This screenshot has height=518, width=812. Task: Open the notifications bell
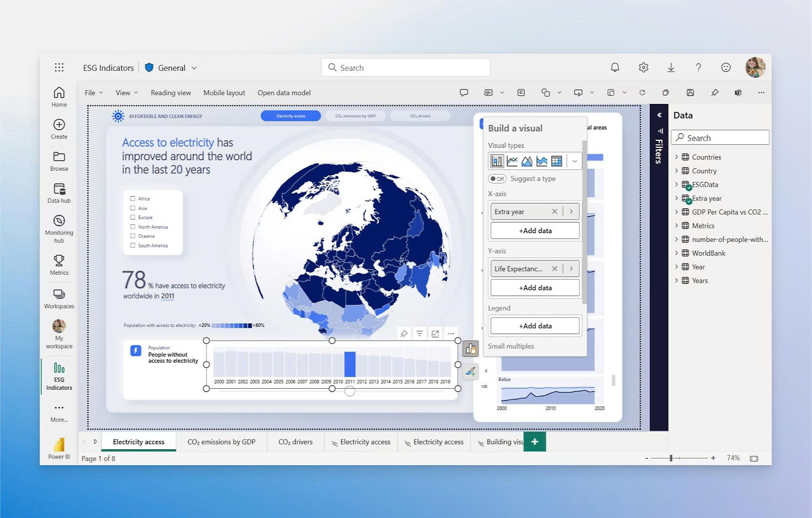pos(615,68)
